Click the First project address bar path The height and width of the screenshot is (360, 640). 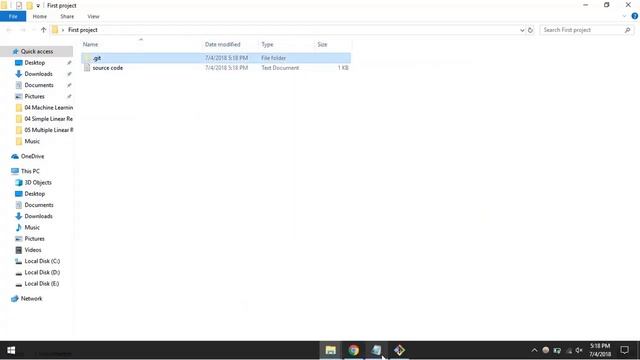point(83,30)
